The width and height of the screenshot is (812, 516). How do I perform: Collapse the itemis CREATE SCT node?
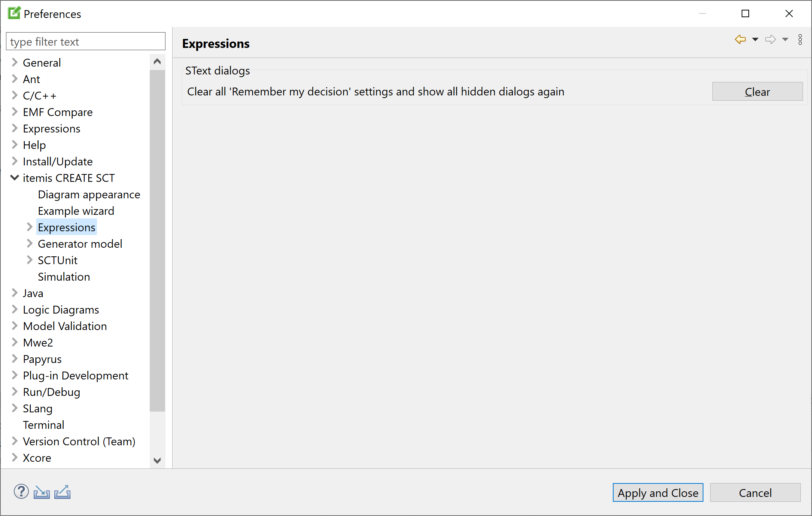(15, 178)
